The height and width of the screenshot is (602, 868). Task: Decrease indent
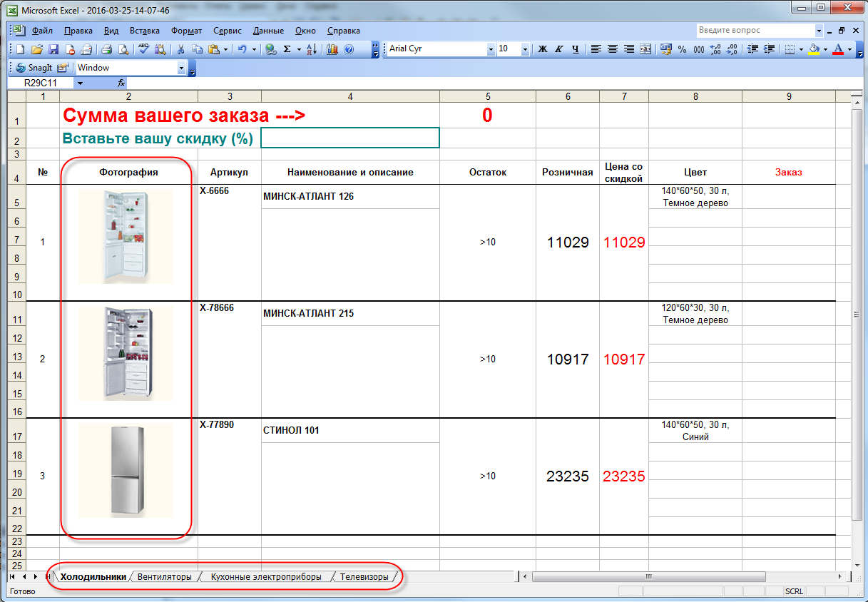pyautogui.click(x=752, y=49)
